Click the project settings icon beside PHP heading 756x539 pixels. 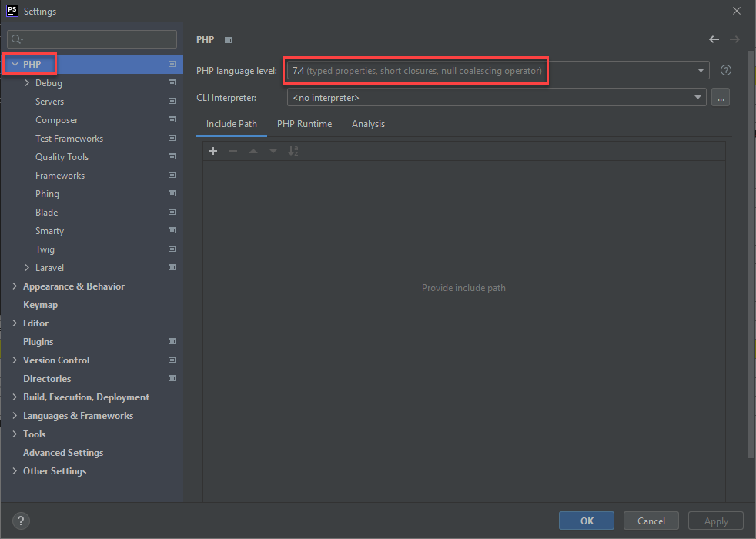click(x=228, y=40)
